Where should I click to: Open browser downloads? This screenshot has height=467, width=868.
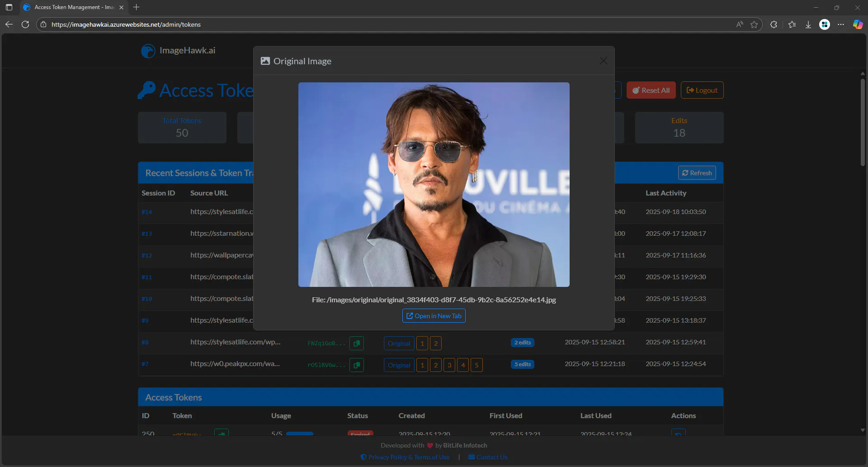point(808,24)
